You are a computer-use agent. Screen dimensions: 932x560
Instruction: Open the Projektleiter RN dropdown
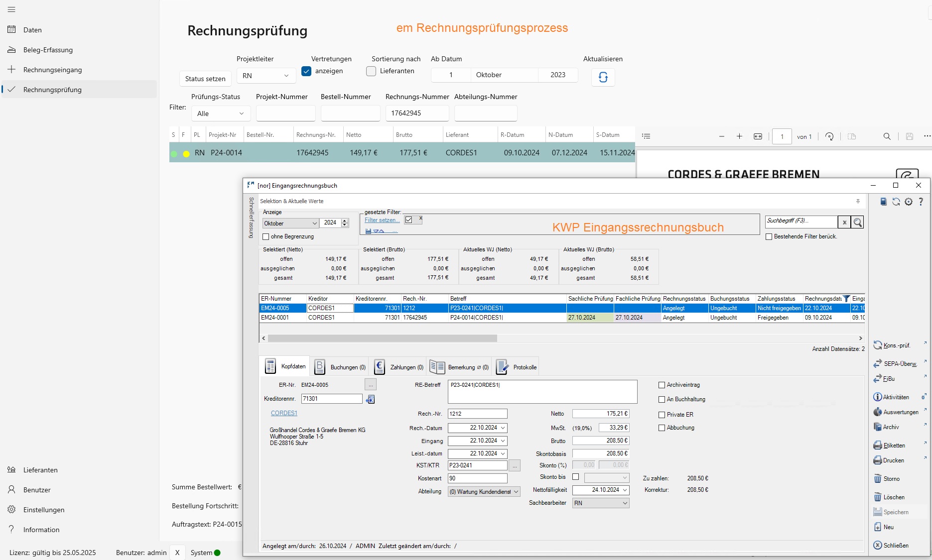click(x=266, y=76)
